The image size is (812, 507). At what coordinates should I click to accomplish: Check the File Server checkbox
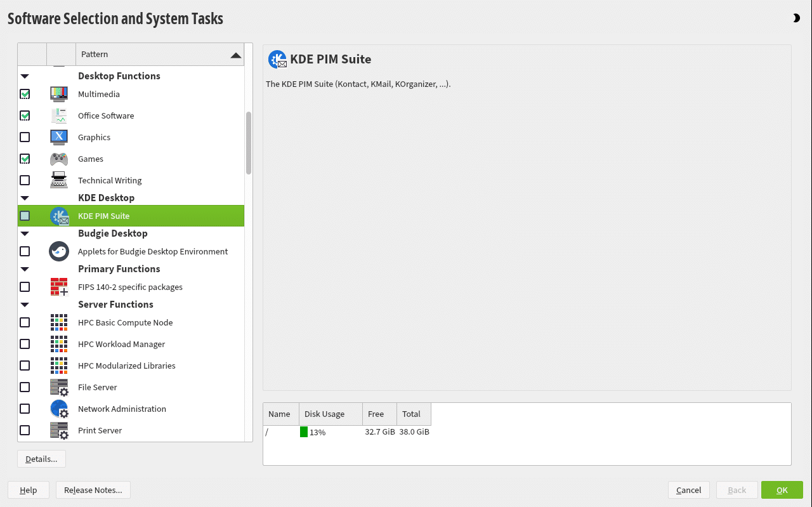coord(25,387)
